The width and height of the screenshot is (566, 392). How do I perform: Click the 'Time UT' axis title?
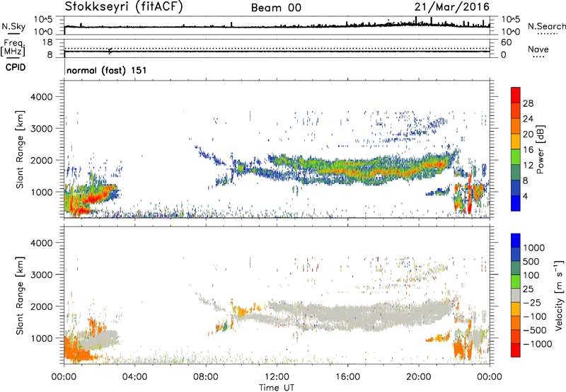[277, 388]
